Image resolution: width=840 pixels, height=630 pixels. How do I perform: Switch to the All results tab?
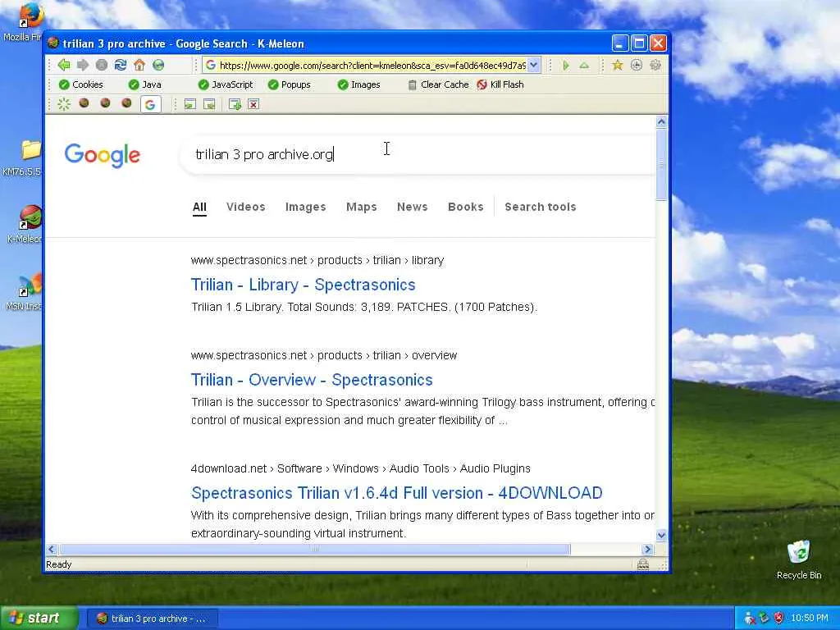[199, 207]
